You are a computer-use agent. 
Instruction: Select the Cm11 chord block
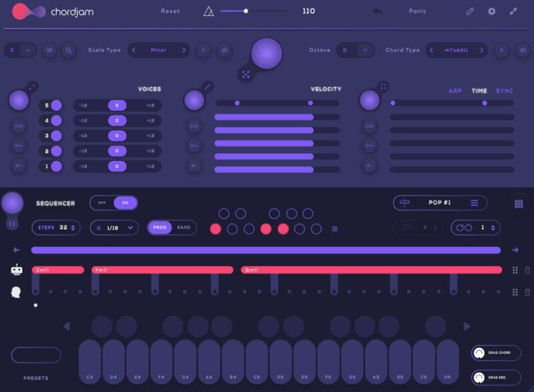pos(58,270)
